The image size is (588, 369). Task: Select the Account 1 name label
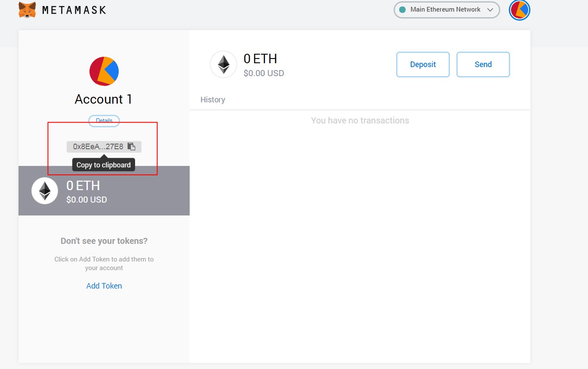click(104, 99)
